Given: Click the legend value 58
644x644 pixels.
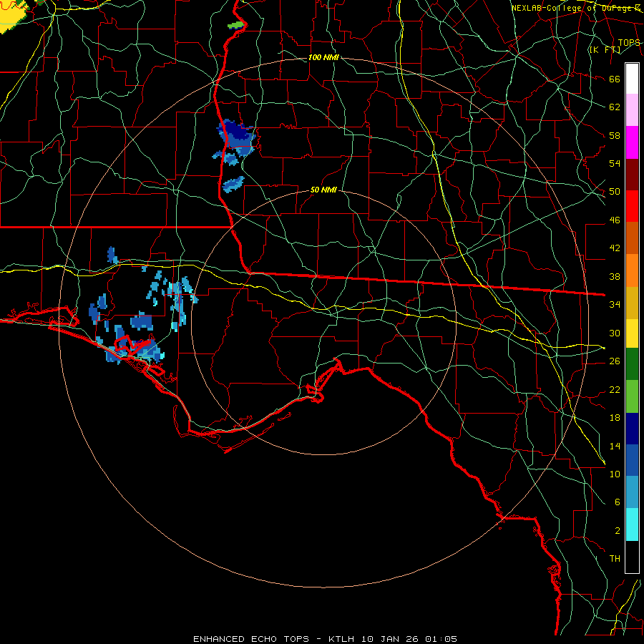Looking at the screenshot, I should 615,135.
